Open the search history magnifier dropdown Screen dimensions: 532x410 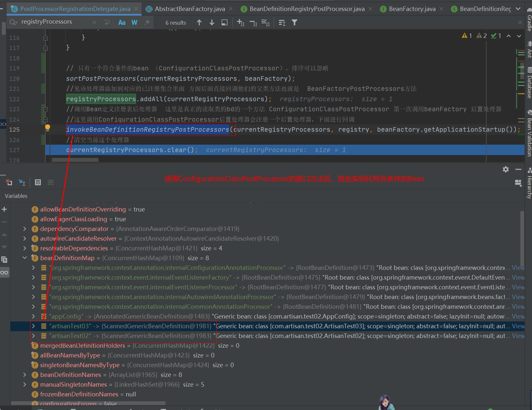pyautogui.click(x=13, y=22)
